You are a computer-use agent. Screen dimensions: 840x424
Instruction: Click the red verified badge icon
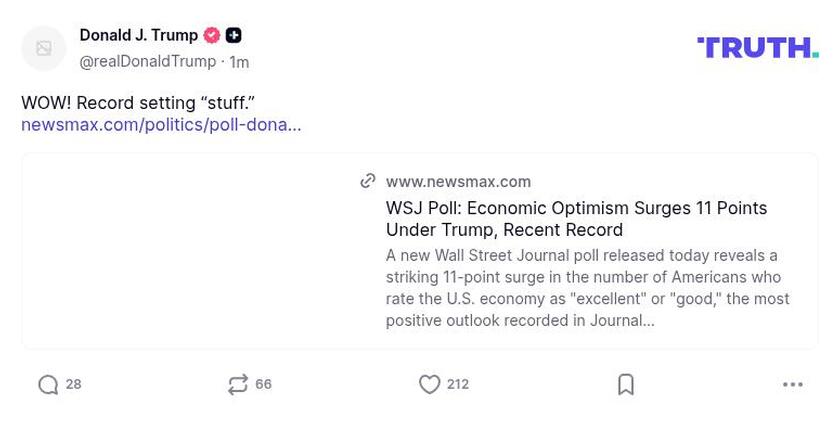pyautogui.click(x=212, y=35)
